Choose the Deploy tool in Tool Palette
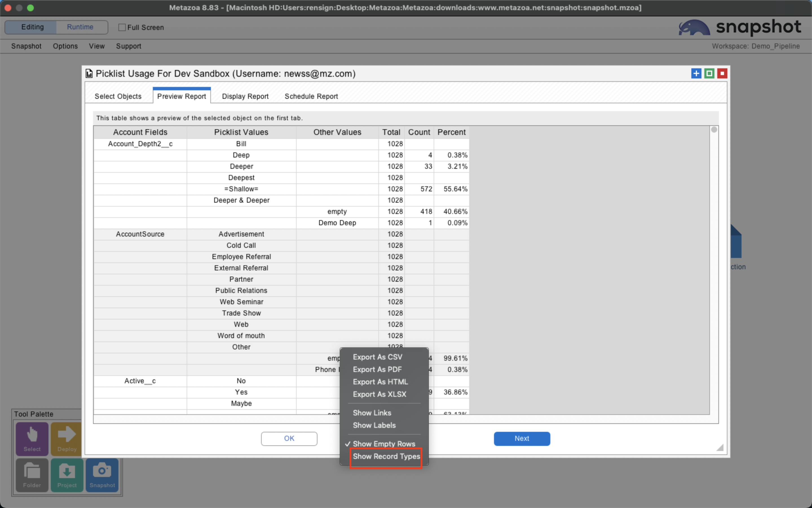Image resolution: width=812 pixels, height=508 pixels. tap(66, 439)
